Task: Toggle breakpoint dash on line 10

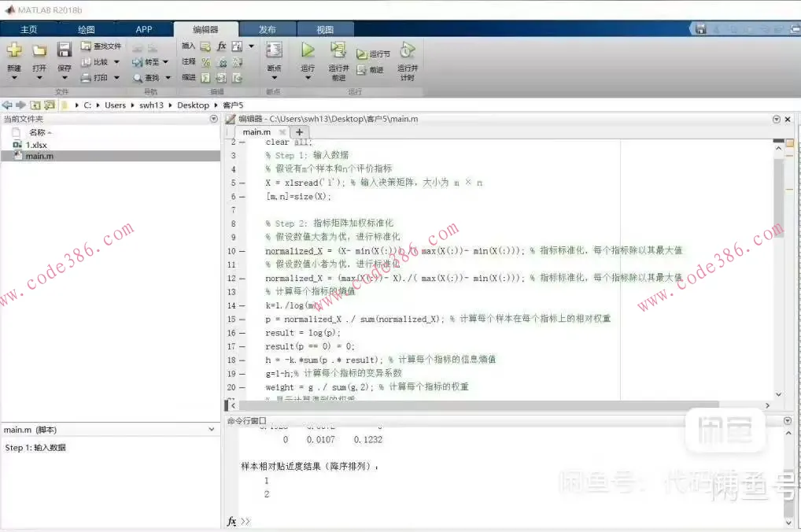Action: coord(242,251)
